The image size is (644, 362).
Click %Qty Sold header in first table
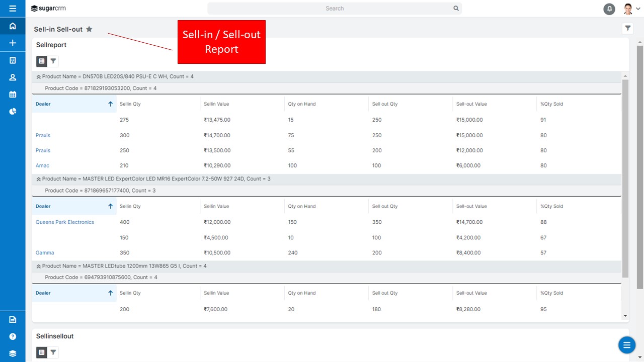pyautogui.click(x=552, y=104)
